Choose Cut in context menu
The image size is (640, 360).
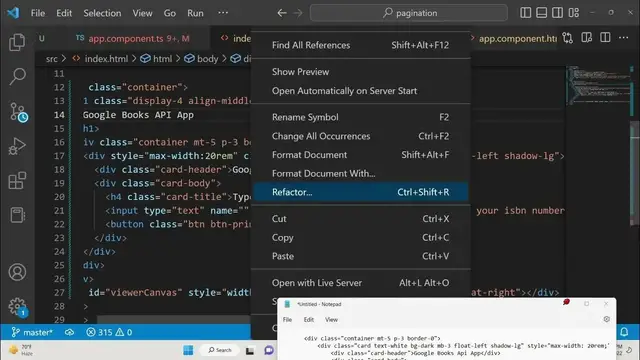click(360, 219)
